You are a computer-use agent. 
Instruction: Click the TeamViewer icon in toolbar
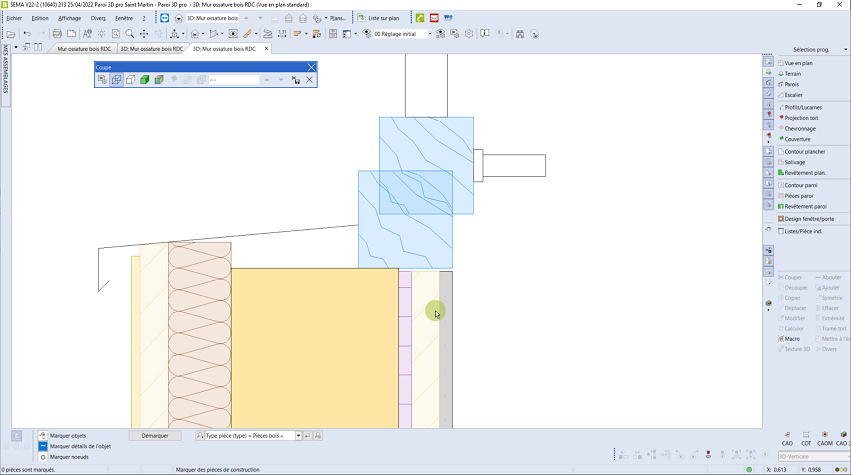164,18
